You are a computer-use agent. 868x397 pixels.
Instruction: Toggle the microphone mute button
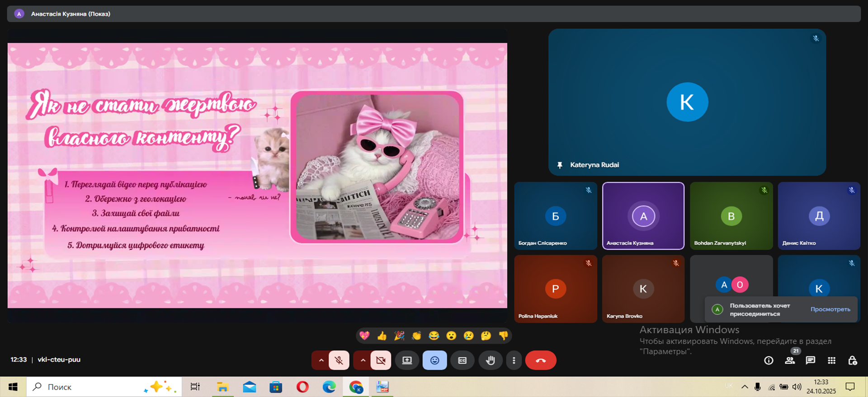click(x=339, y=360)
